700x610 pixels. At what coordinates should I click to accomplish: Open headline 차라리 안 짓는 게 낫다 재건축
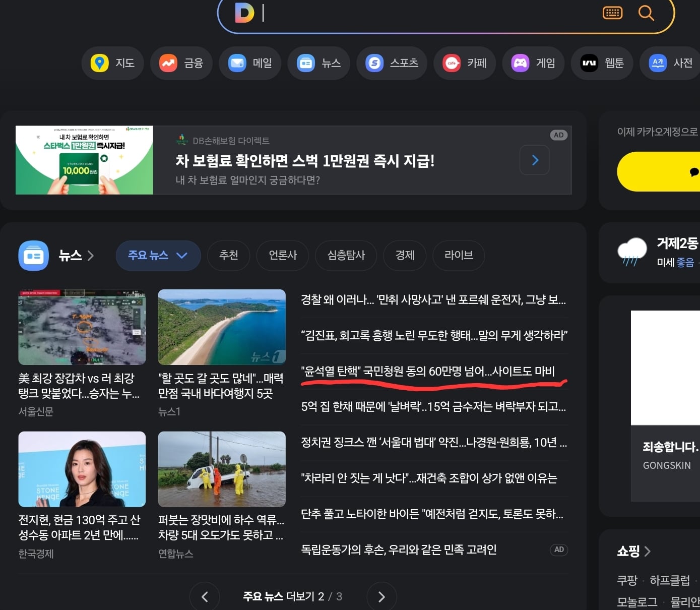point(429,478)
